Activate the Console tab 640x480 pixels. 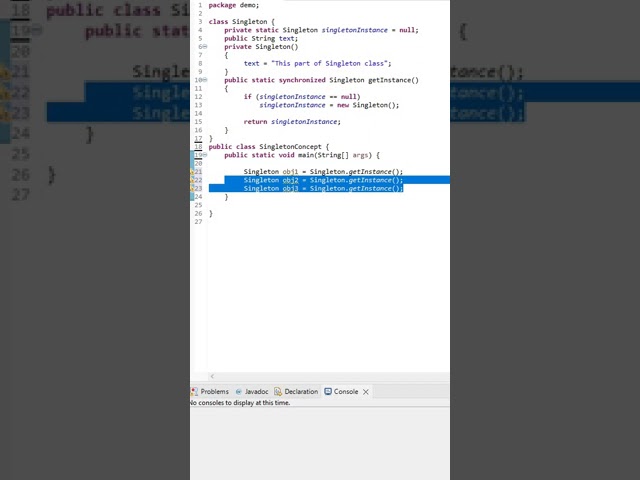click(342, 391)
